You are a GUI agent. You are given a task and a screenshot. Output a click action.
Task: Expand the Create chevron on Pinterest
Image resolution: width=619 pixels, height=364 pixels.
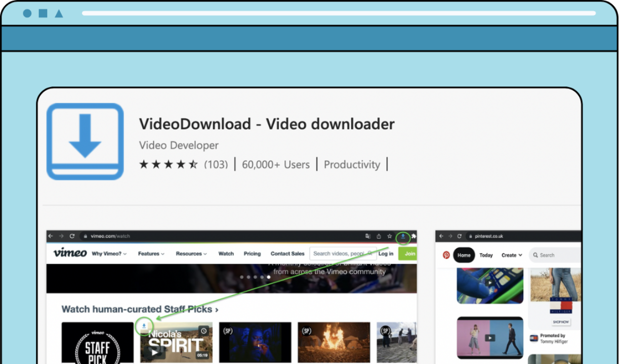519,255
